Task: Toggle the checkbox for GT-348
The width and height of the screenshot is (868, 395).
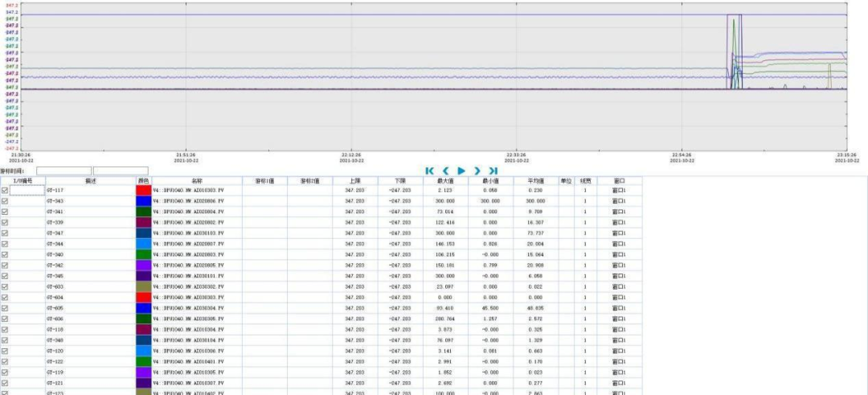Action: tap(5, 340)
